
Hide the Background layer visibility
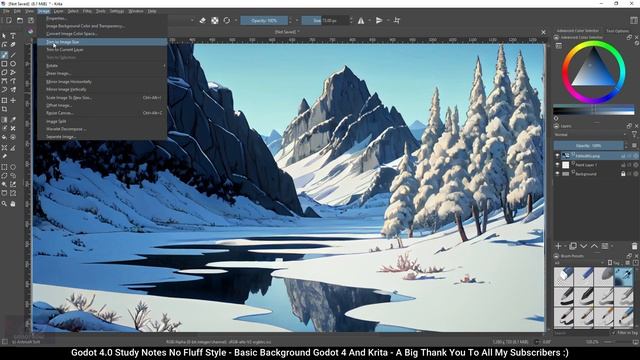[x=558, y=173]
